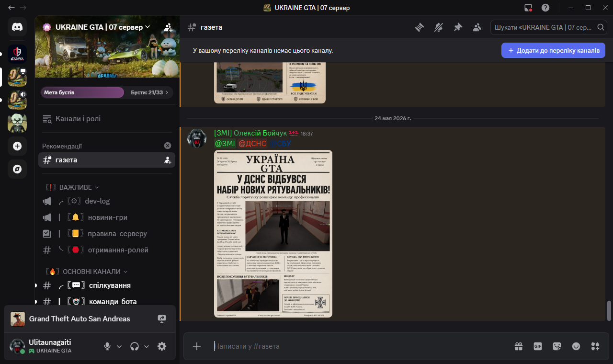The image size is (613, 364).
Task: Open gift picker icon
Action: (519, 346)
